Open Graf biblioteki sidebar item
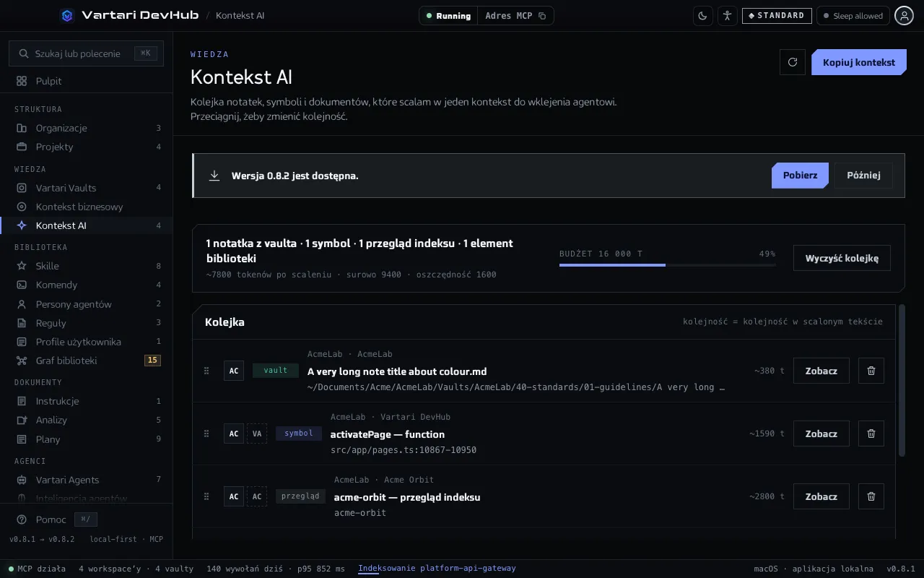Viewport: 924px width, 578px height. click(87, 361)
